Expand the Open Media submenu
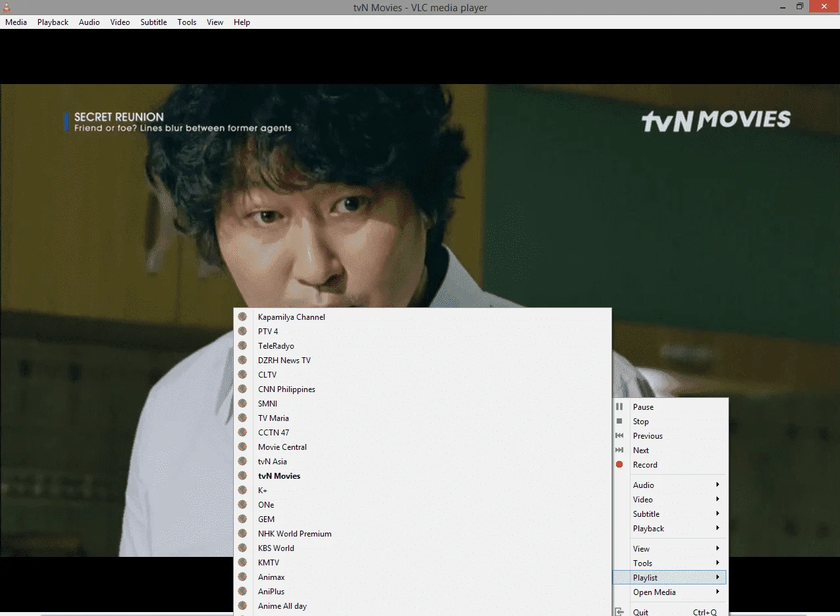 pos(670,592)
